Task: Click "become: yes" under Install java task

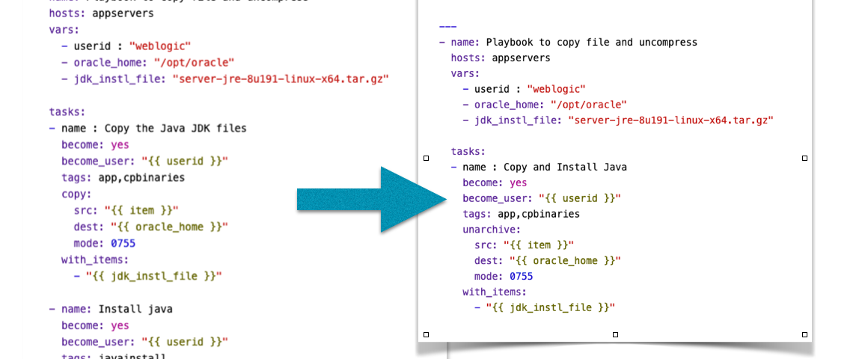Action: [95, 325]
